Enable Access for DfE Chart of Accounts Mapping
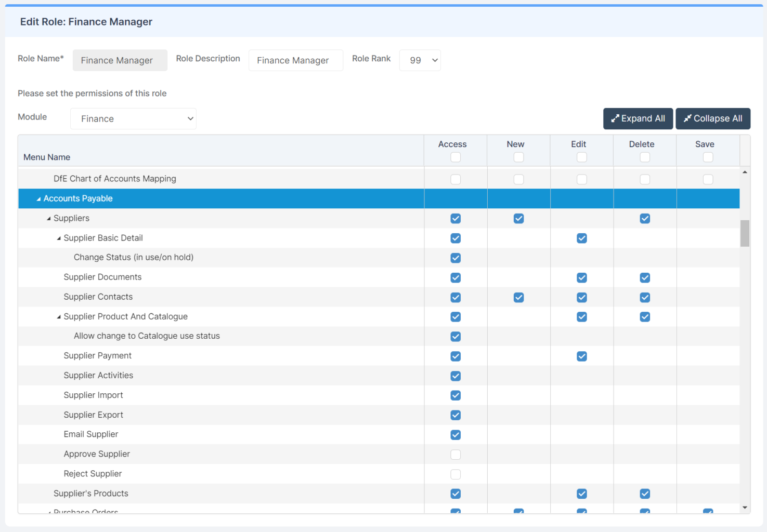Screen dimensions: 767x532 (456, 179)
